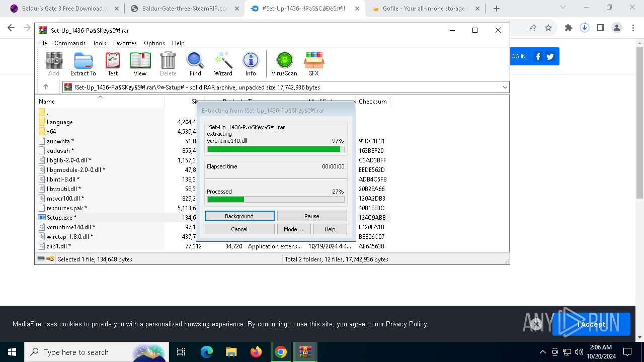This screenshot has width=644, height=362.
Task: Open the browser extensions puzzle icon
Action: 569,28
